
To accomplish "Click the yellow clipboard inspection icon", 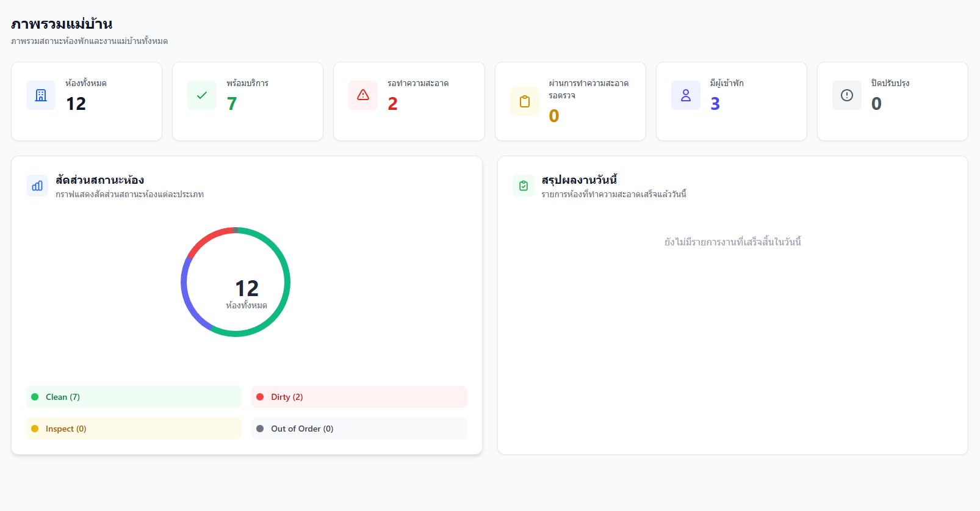I will coord(525,101).
